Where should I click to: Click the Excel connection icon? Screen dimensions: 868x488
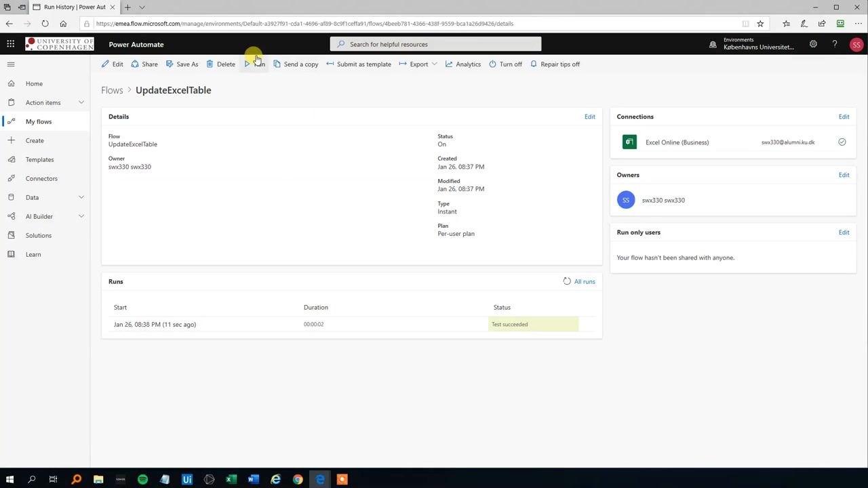pos(629,142)
